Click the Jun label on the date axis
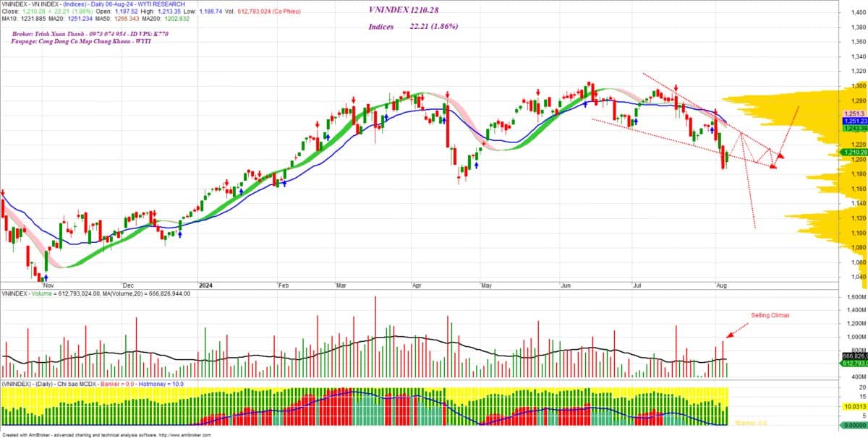The height and width of the screenshot is (438, 868). 565,285
